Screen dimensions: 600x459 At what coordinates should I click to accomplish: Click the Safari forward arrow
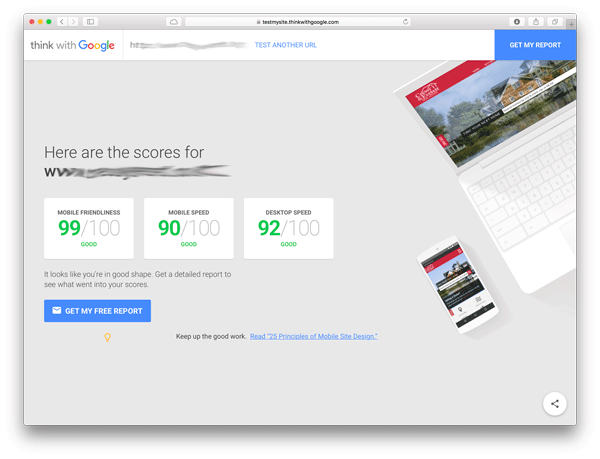(x=73, y=22)
